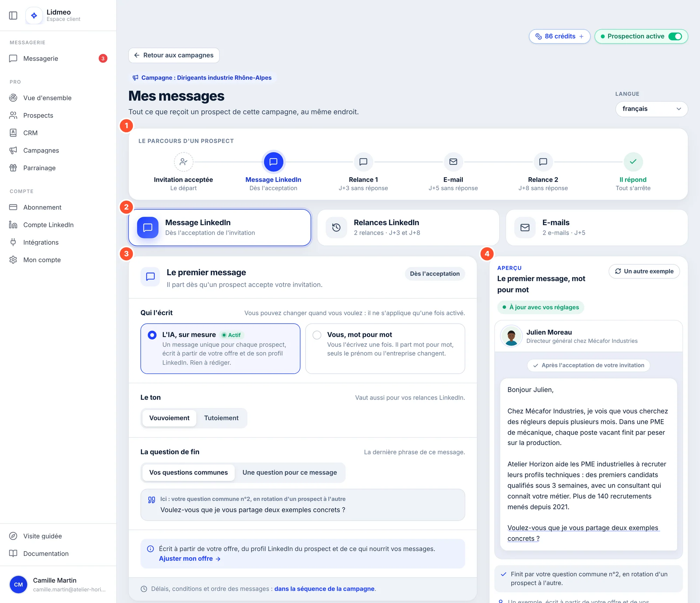Click the Messagerie unread badge showing 3
Viewport: 700px width, 603px height.
tap(103, 58)
